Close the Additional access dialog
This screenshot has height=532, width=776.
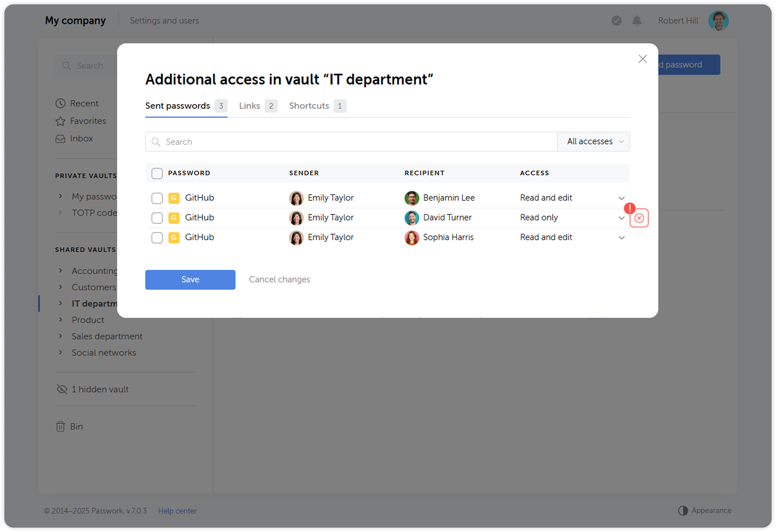(642, 59)
